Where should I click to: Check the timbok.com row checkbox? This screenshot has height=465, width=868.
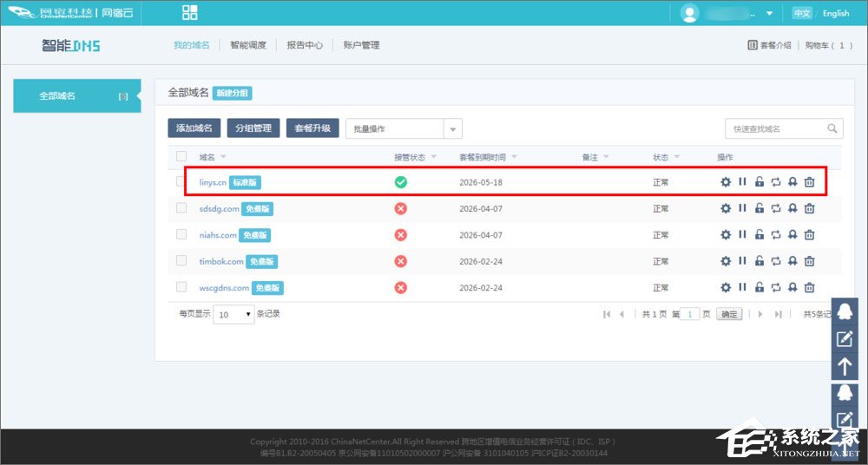tap(181, 260)
